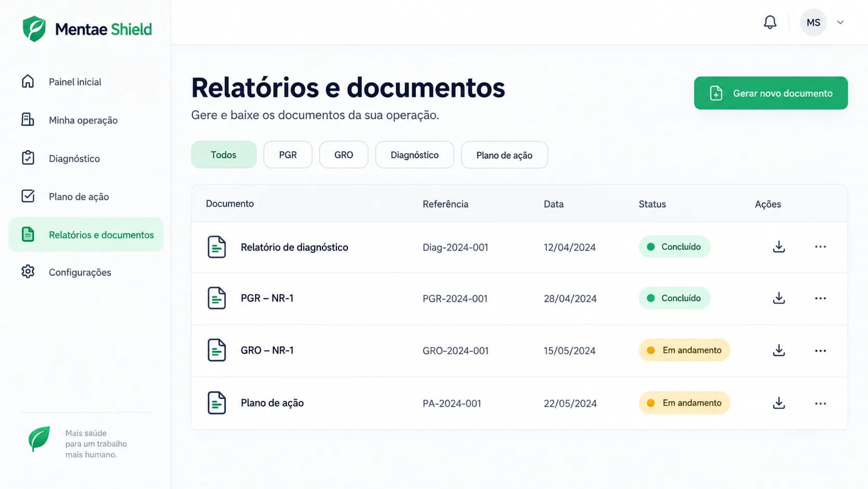The height and width of the screenshot is (489, 868).
Task: Open Relatório de diagnóstico document name
Action: [x=294, y=247]
